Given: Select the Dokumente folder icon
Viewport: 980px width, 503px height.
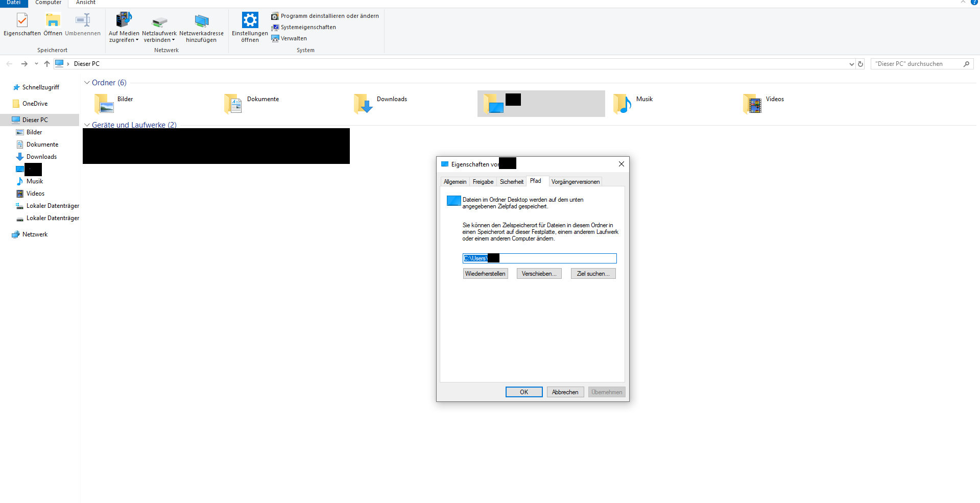Looking at the screenshot, I should [233, 104].
